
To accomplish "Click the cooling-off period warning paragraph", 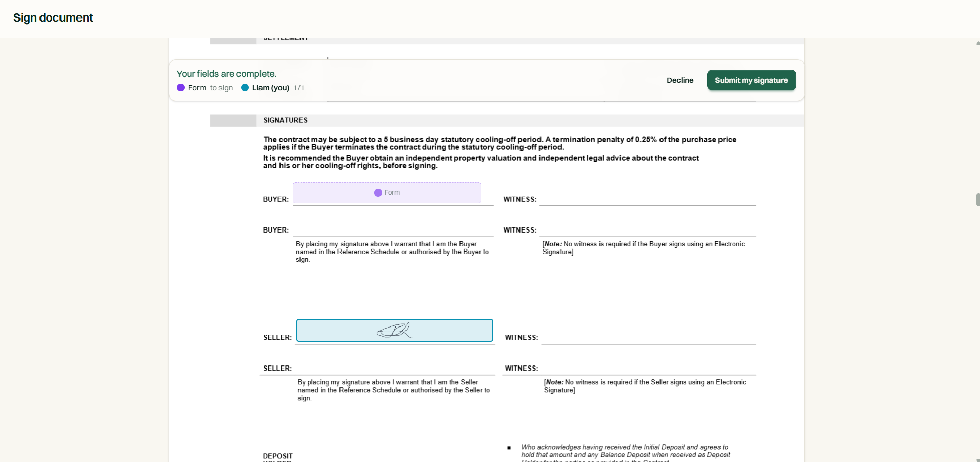I will pos(500,143).
